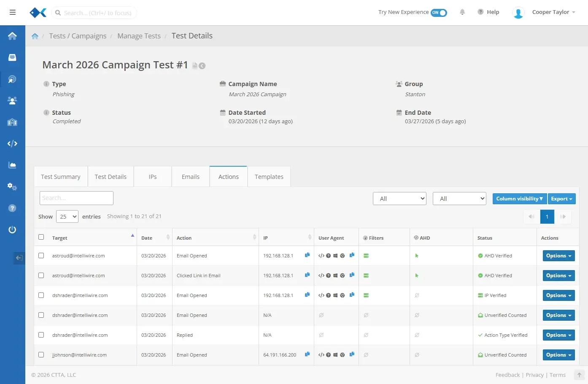588x384 pixels.
Task: Expand the Export dropdown
Action: (561, 199)
